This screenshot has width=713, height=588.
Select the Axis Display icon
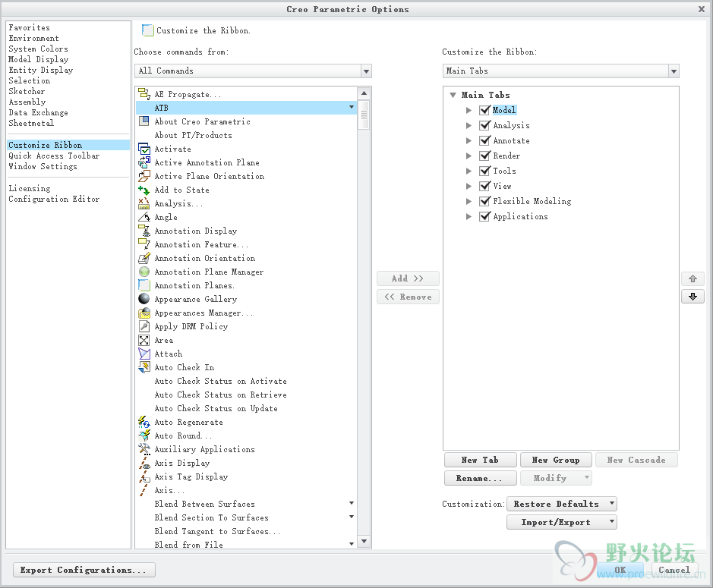[144, 463]
